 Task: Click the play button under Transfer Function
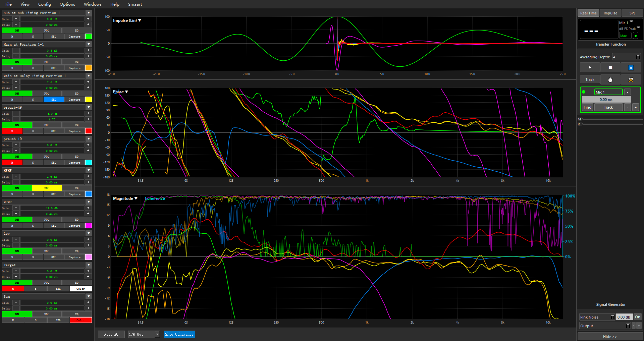590,67
